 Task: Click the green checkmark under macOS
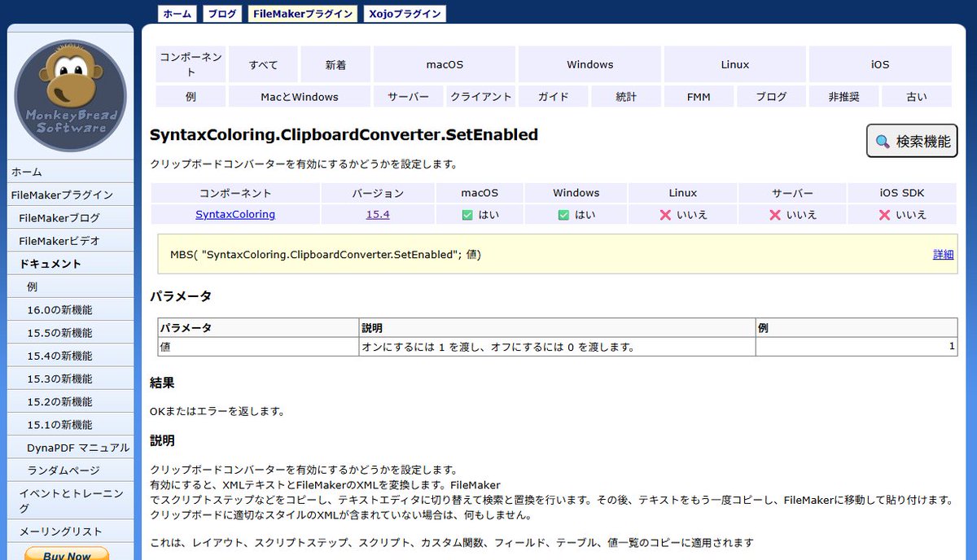pyautogui.click(x=467, y=215)
